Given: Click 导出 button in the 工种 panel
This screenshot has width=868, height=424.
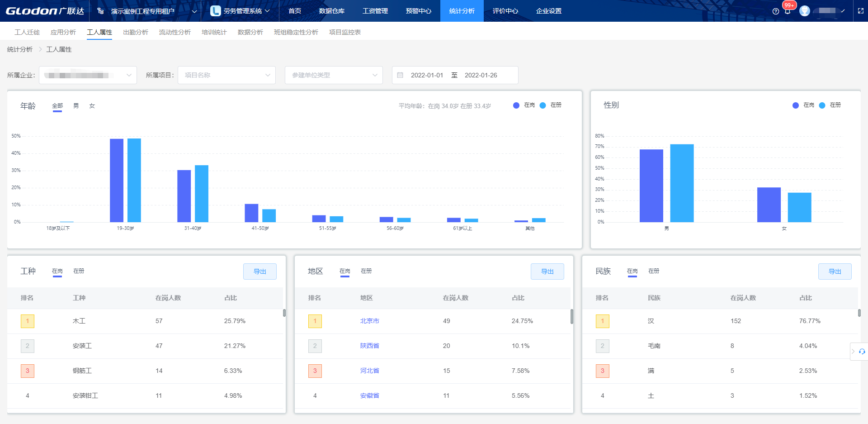Looking at the screenshot, I should tap(259, 272).
